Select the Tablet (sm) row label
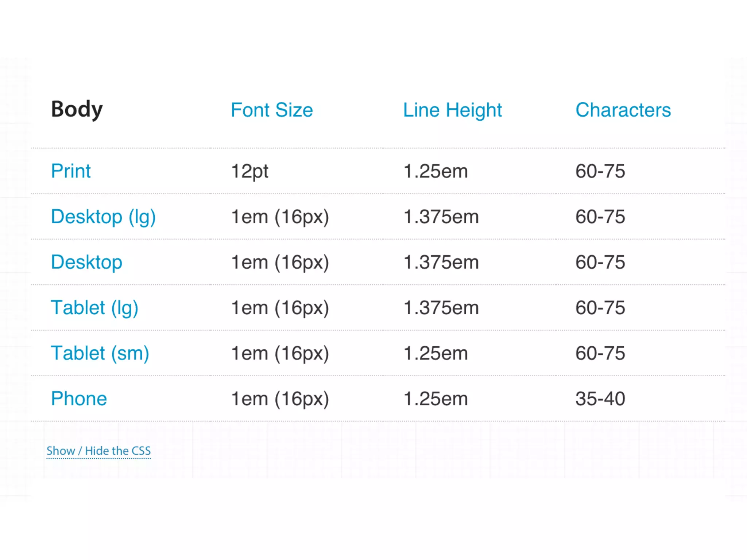The image size is (747, 560). pos(100,353)
